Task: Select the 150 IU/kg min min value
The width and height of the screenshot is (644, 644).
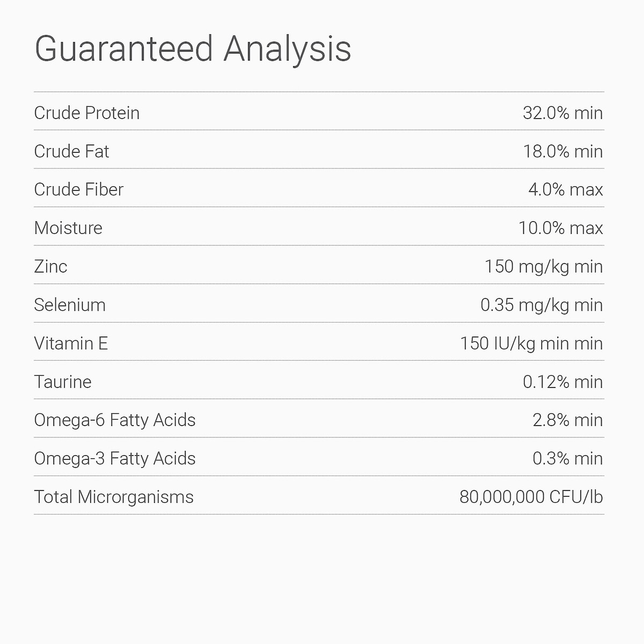Action: [x=531, y=343]
